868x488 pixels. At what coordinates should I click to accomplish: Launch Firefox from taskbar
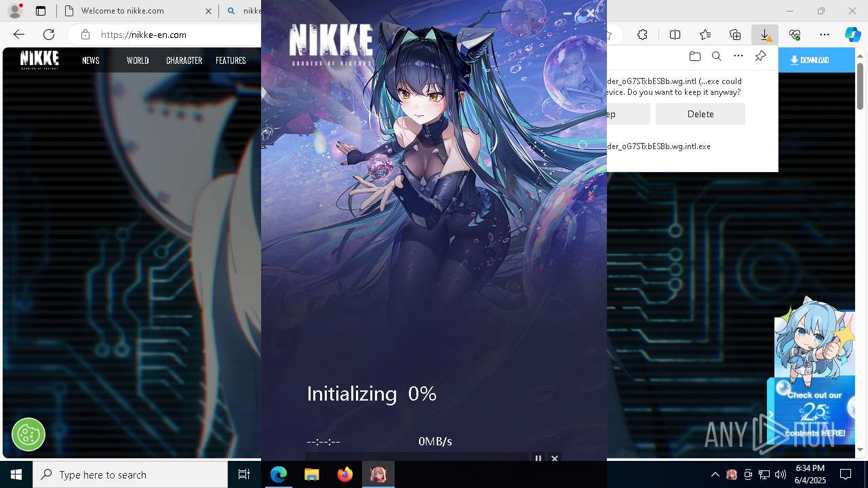click(x=345, y=474)
